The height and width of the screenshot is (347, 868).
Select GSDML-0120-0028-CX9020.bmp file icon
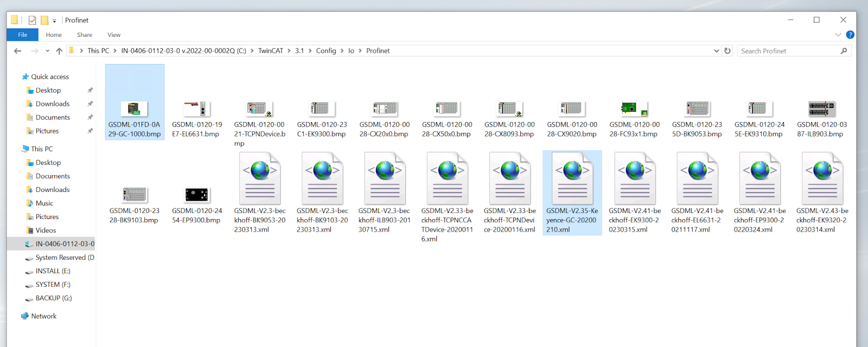pos(572,109)
